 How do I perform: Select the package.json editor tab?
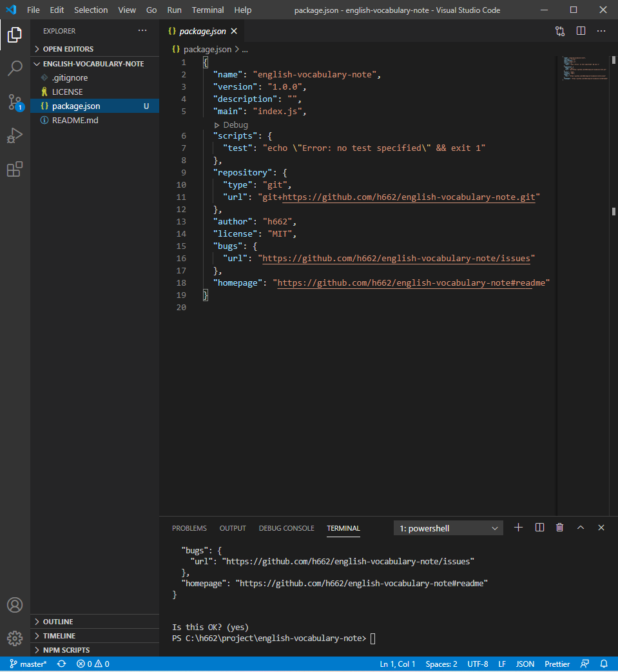pyautogui.click(x=202, y=32)
